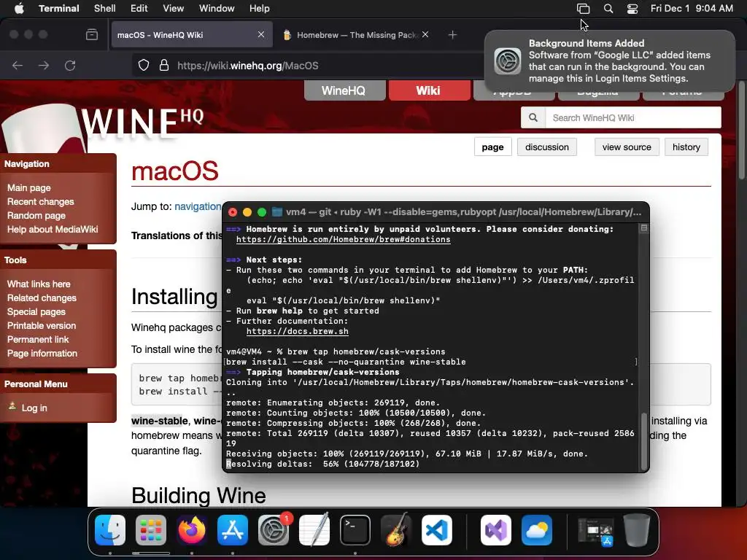Screen dimensions: 747x560
Task: Click What links here
Action: pyautogui.click(x=39, y=284)
